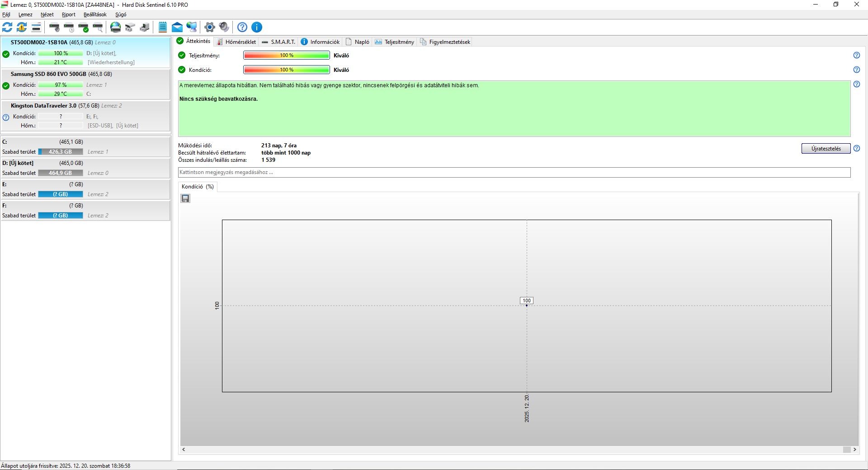Open the Riport menu

(69, 14)
